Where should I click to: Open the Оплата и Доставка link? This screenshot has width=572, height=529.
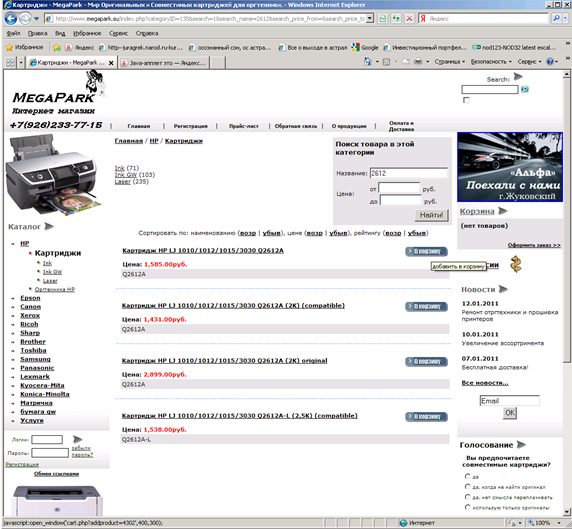point(401,126)
